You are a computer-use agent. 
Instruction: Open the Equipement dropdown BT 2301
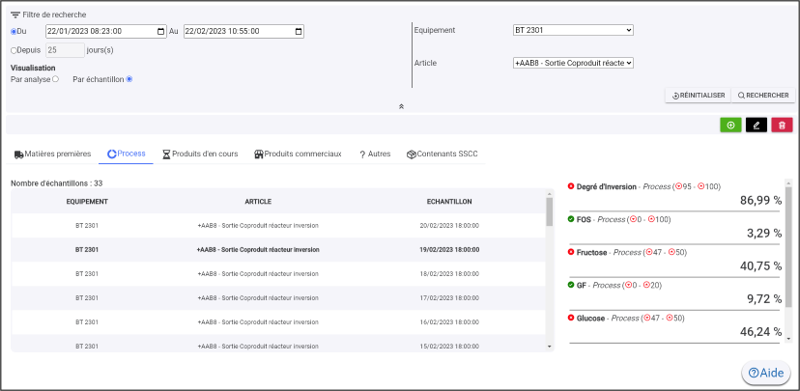573,30
